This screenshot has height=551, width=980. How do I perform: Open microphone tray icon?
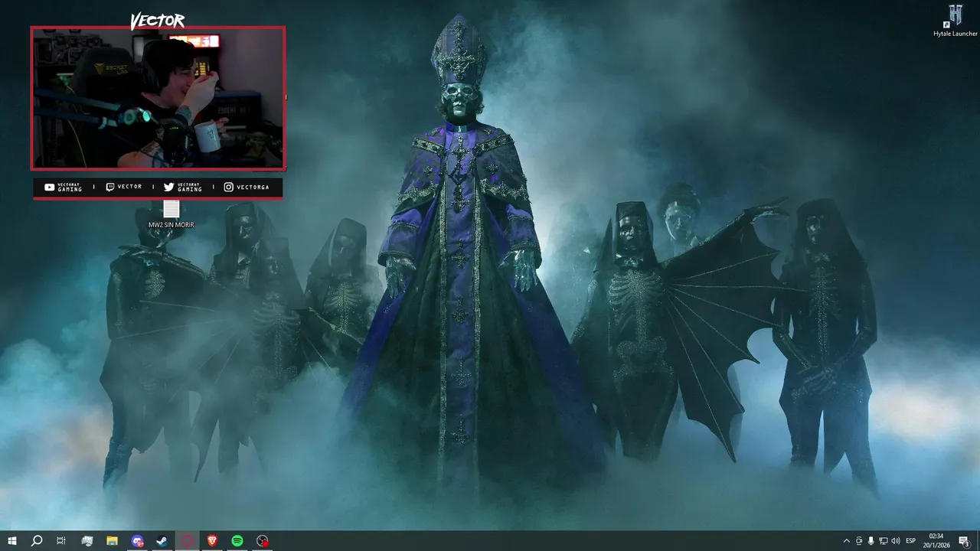pyautogui.click(x=871, y=541)
